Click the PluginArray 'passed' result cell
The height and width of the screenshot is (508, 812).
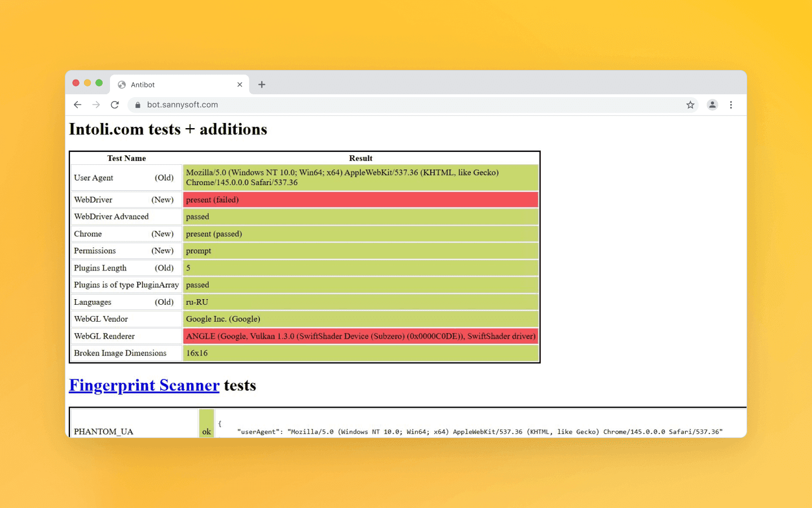[x=361, y=285]
